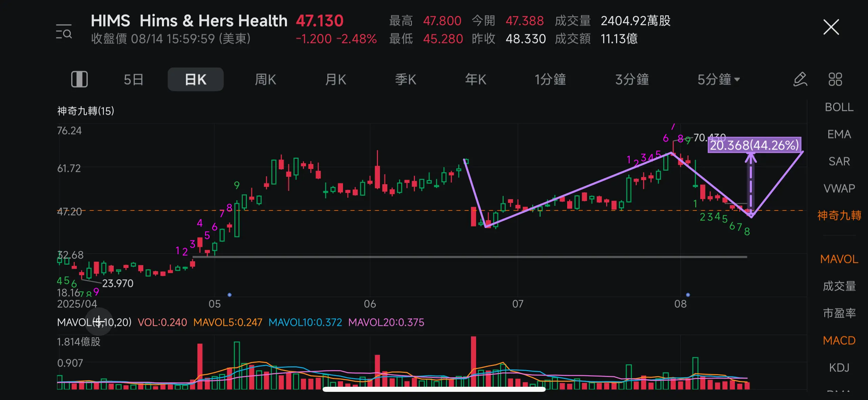868x400 pixels.
Task: Open the drawing pencil tool
Action: tap(800, 79)
